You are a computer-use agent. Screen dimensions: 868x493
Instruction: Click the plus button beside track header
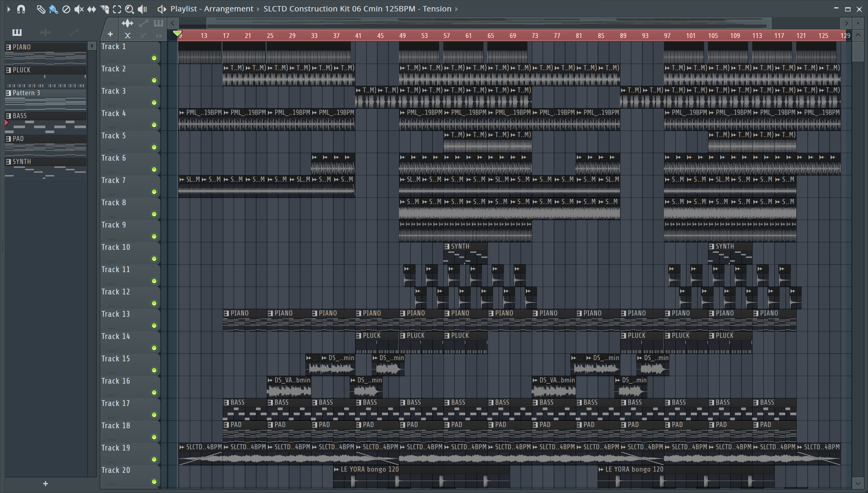(110, 34)
